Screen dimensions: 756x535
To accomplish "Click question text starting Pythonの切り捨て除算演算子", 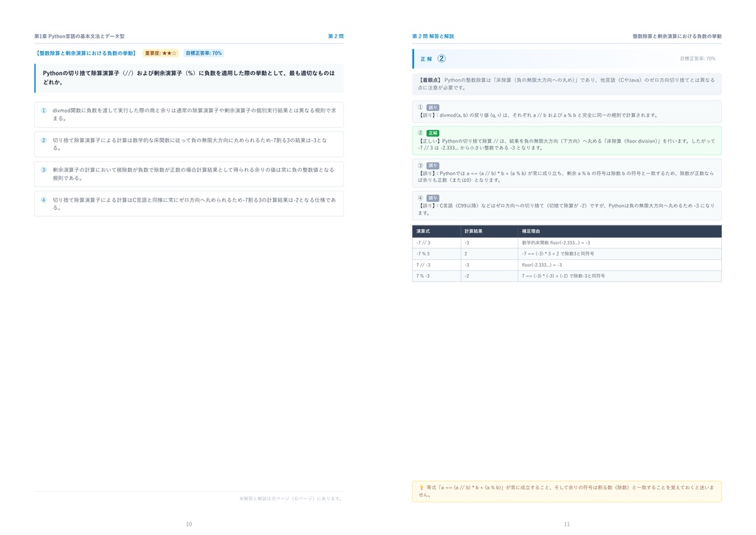I will (x=188, y=78).
